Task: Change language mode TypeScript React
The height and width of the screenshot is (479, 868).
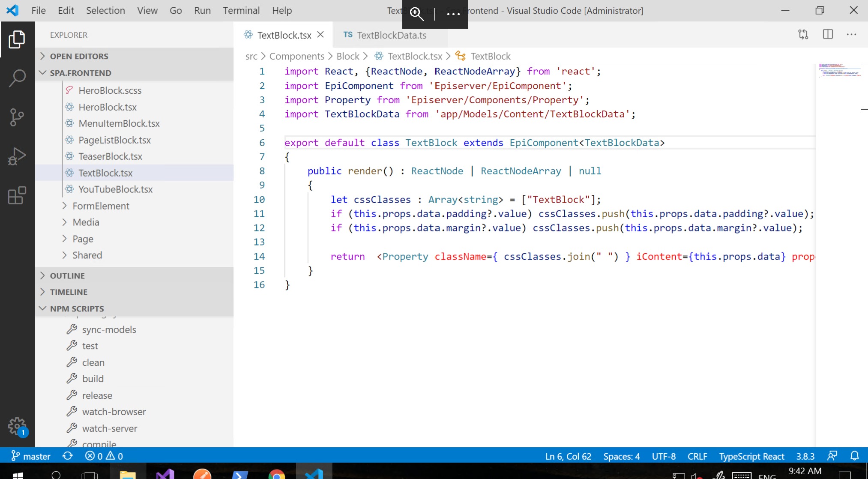Action: tap(751, 456)
